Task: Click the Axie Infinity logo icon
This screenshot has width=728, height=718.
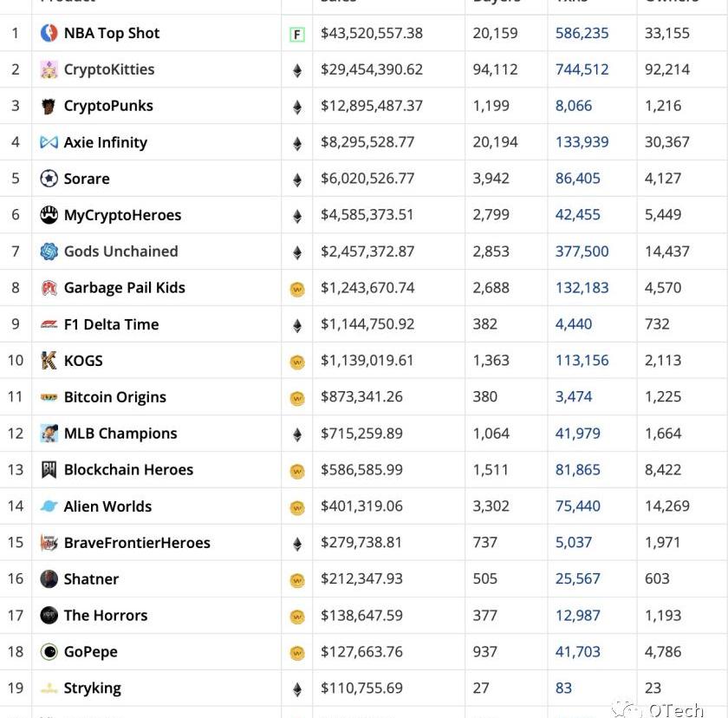Action: pos(49,142)
